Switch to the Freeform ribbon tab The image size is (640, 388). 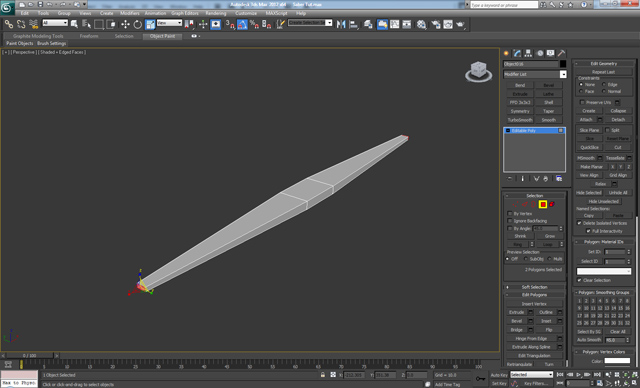[89, 36]
